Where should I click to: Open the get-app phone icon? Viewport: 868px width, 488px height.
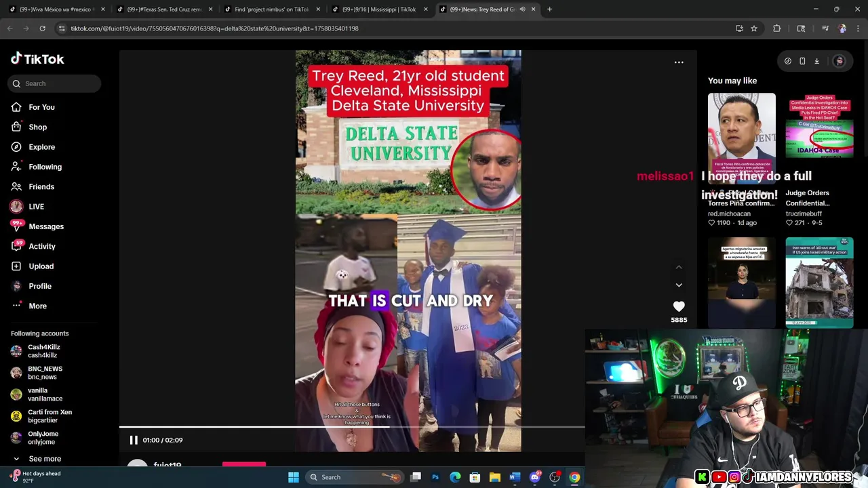[x=802, y=61]
